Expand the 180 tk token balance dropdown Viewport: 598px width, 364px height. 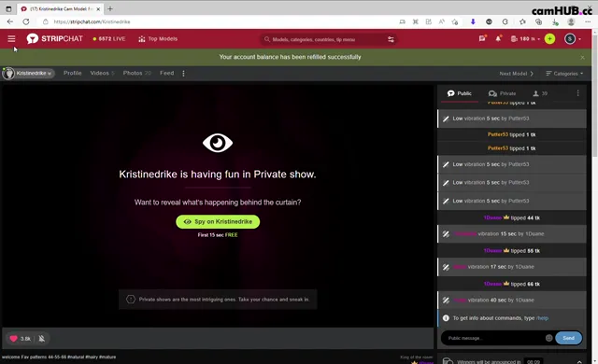pyautogui.click(x=525, y=39)
